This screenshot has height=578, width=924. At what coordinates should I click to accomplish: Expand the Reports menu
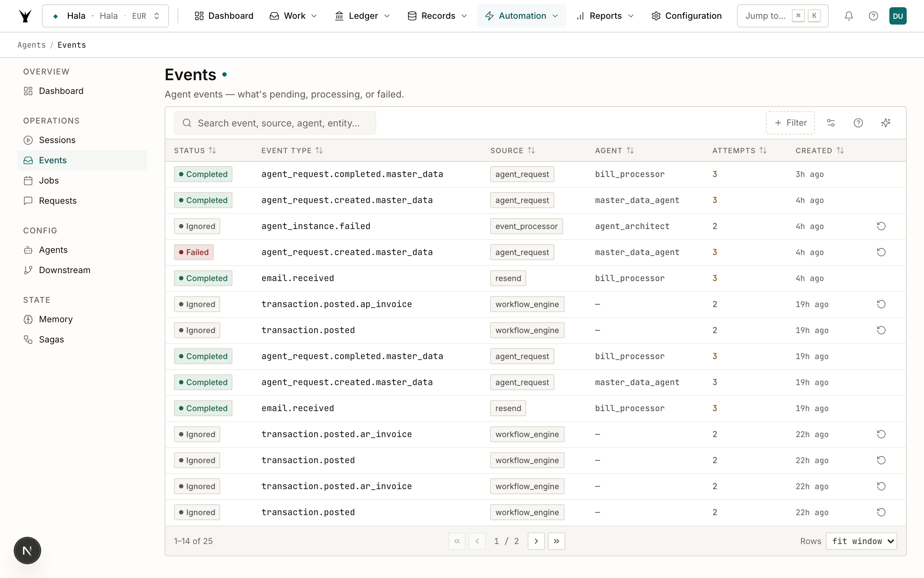[605, 16]
